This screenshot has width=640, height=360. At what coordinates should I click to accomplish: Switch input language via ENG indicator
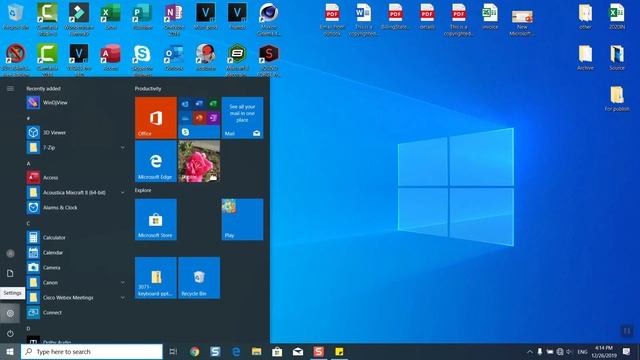[582, 351]
